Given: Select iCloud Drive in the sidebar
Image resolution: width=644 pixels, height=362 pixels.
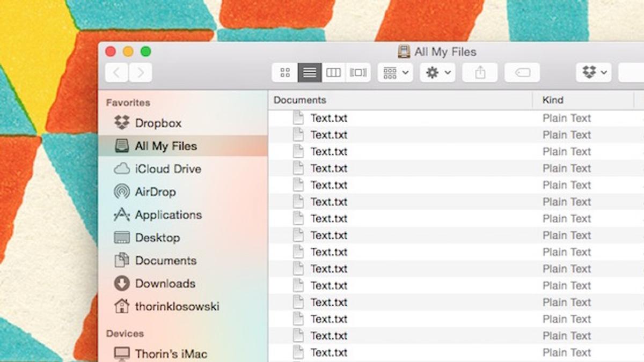Looking at the screenshot, I should tap(167, 169).
